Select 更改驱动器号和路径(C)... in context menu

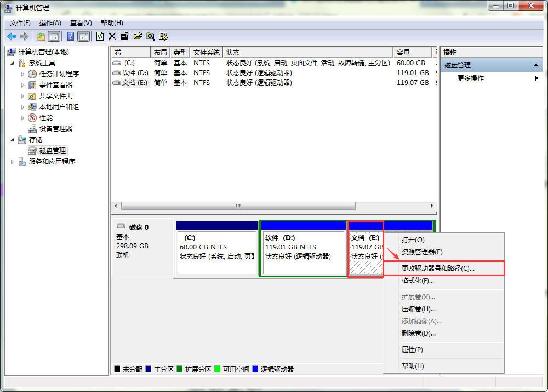point(438,269)
